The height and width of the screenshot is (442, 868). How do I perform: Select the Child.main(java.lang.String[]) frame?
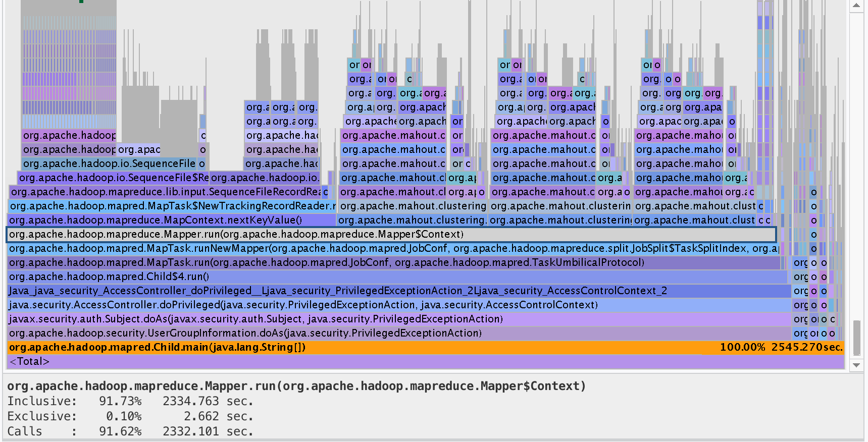pyautogui.click(x=426, y=347)
